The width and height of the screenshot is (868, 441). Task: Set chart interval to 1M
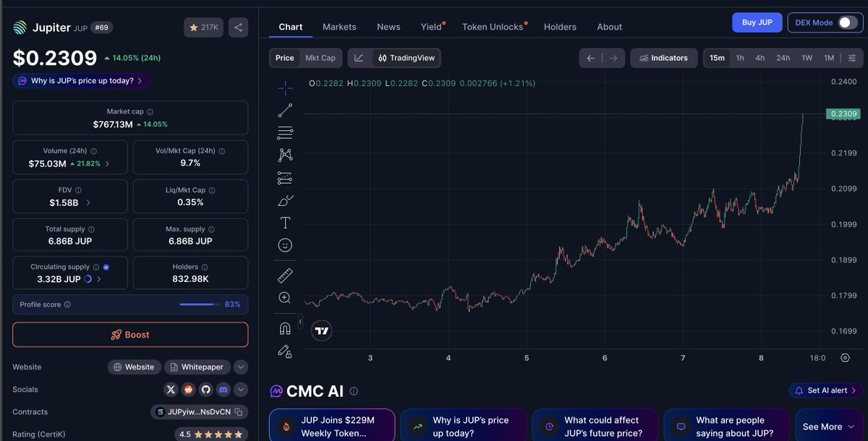click(829, 58)
